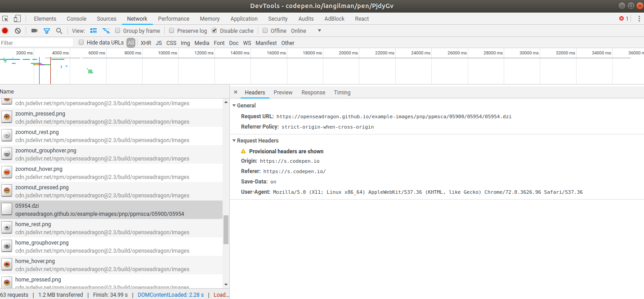This screenshot has width=644, height=299.
Task: Select the inspect element cursor tool
Action: click(5, 18)
